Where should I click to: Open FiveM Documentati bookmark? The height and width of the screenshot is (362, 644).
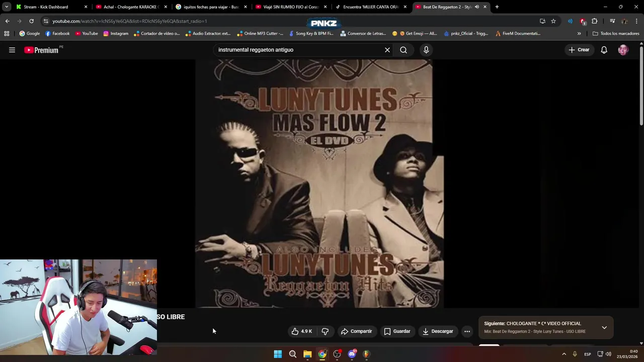518,34
